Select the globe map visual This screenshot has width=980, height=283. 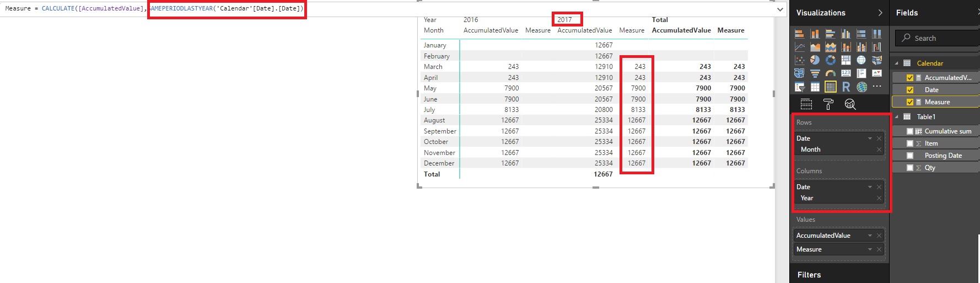click(861, 60)
